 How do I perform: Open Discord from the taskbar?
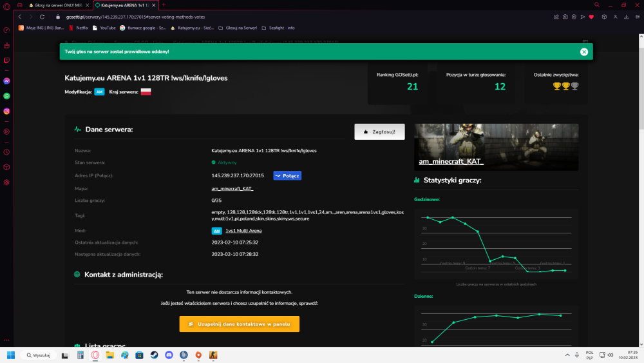(169, 355)
